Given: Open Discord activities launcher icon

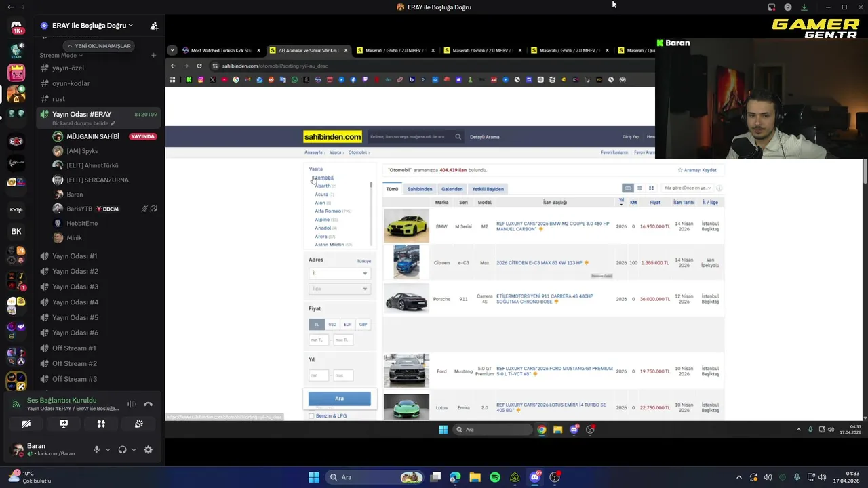Looking at the screenshot, I should coord(101,424).
